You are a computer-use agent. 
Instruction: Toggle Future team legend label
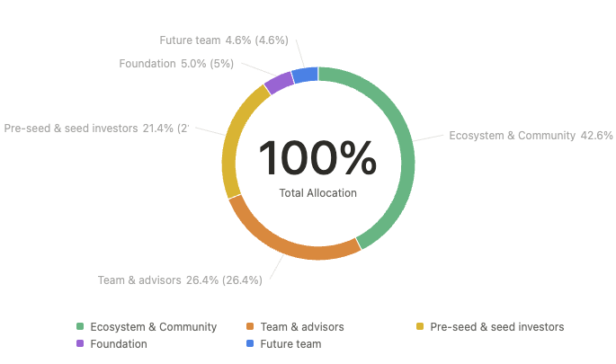pyautogui.click(x=290, y=344)
